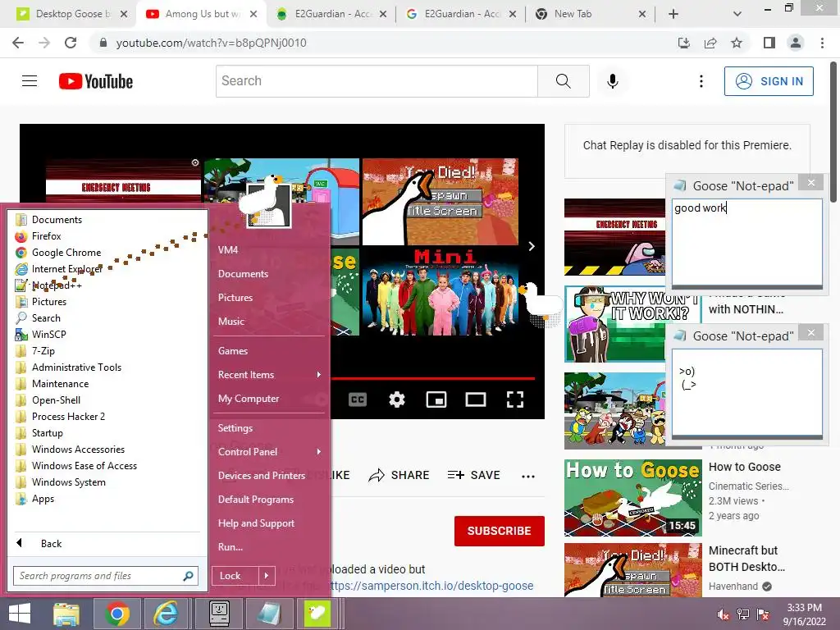Bookmark this page with star icon
This screenshot has height=630, width=840.
(737, 43)
